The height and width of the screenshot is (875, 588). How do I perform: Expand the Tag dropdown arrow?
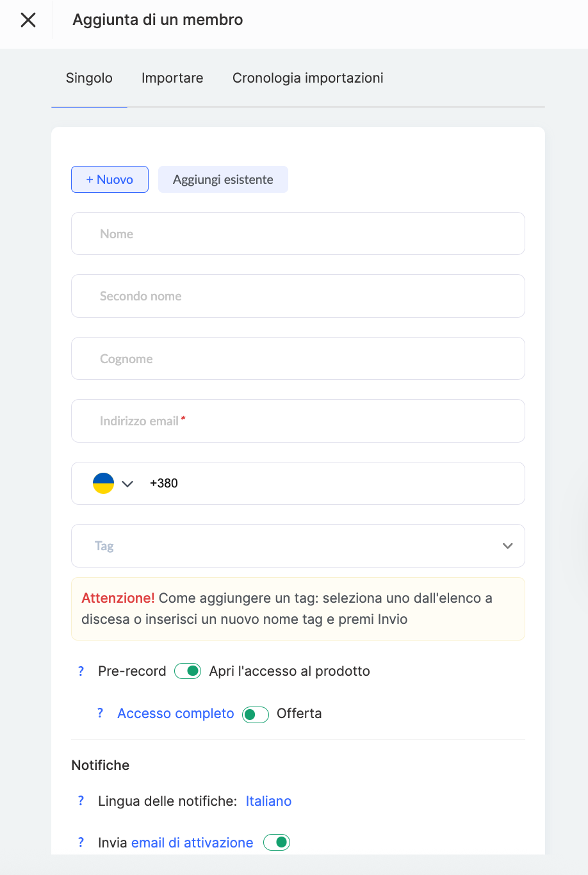click(507, 546)
